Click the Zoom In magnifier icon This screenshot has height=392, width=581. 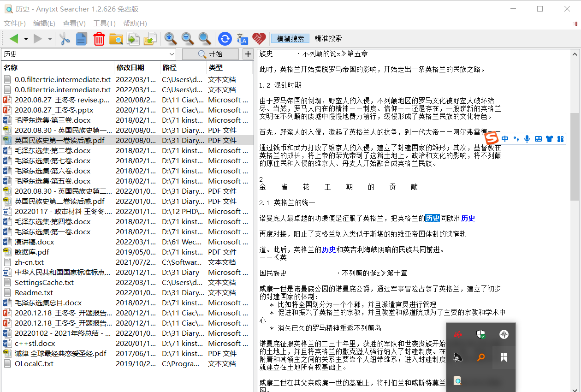click(x=170, y=39)
